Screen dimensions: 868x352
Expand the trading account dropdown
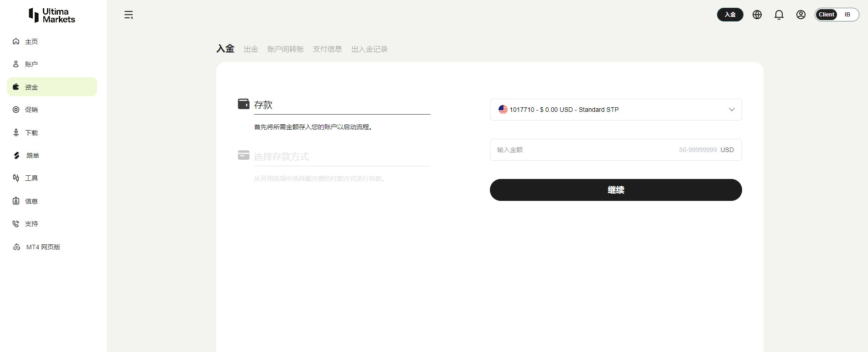point(616,110)
